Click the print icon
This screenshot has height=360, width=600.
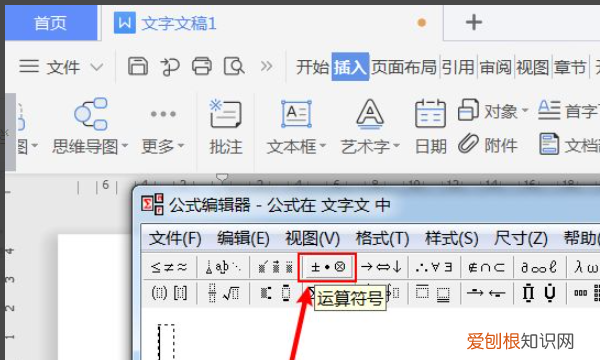202,66
